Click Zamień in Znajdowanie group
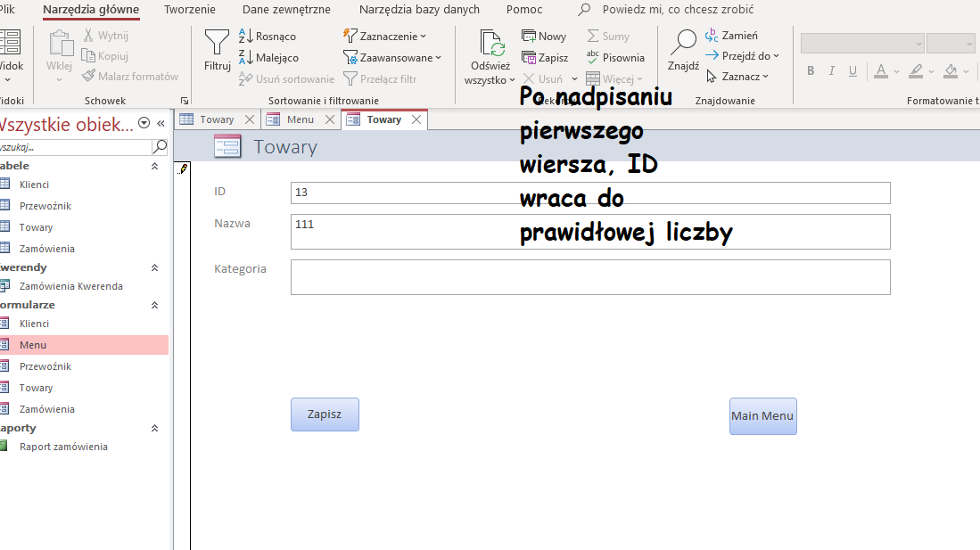The height and width of the screenshot is (550, 980). 731,36
